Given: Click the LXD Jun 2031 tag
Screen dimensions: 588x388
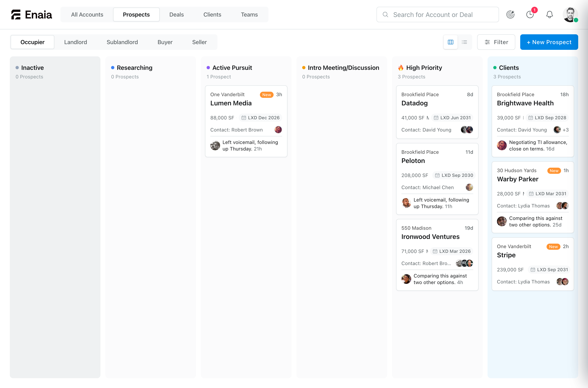Looking at the screenshot, I should point(452,118).
